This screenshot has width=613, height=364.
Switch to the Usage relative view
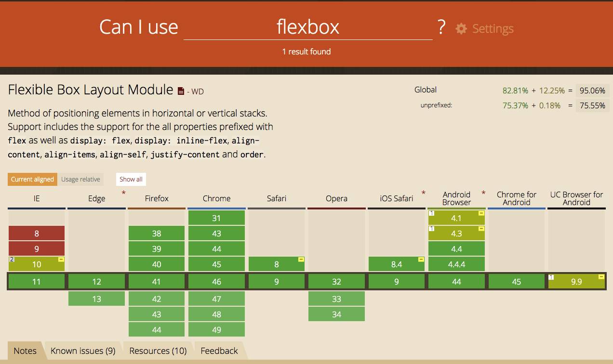[80, 179]
